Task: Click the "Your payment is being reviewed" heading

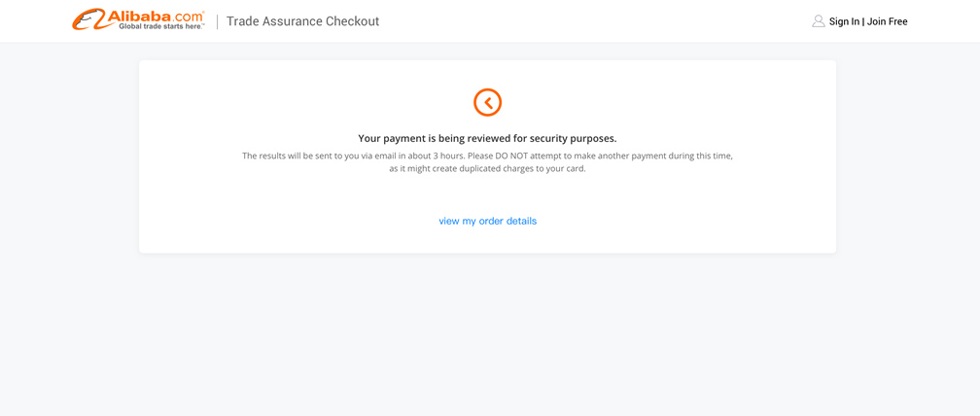Action: (487, 138)
